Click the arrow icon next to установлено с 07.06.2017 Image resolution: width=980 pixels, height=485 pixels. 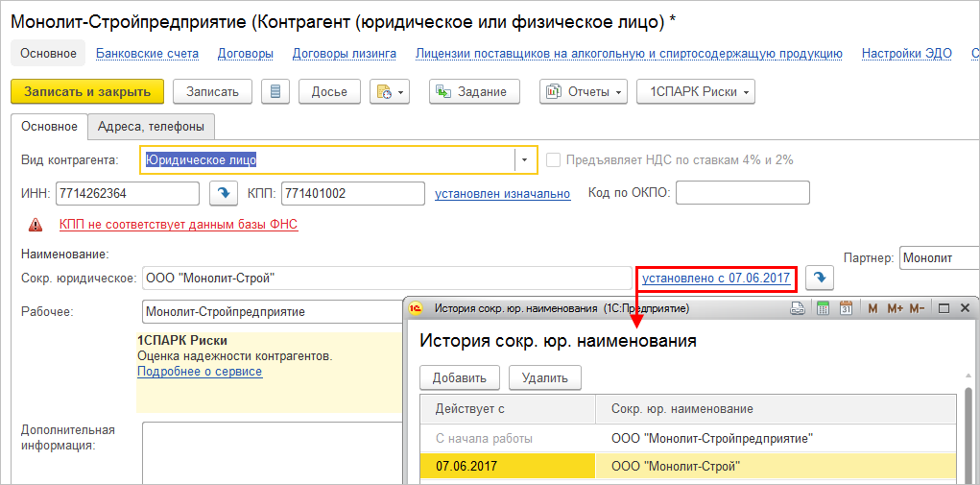coord(820,279)
